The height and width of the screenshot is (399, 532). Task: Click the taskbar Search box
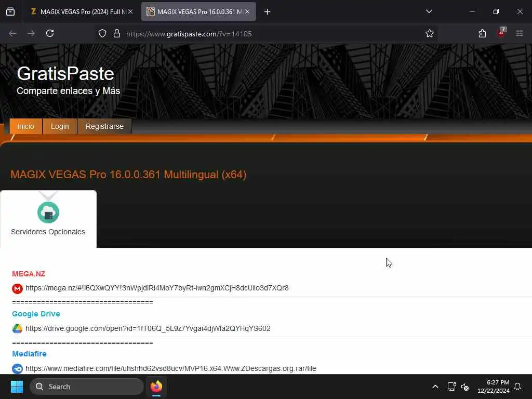[x=87, y=387]
